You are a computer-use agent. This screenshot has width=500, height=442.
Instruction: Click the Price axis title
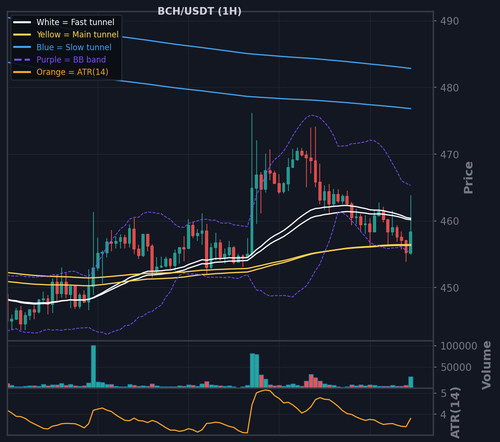tap(468, 178)
